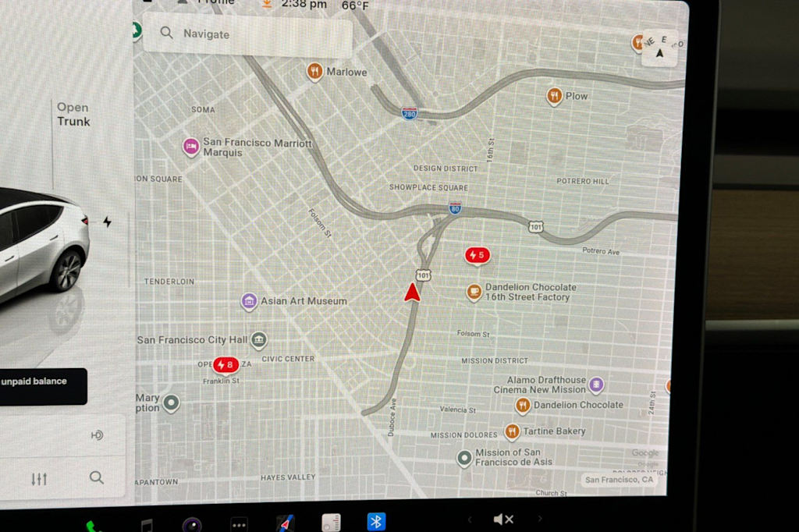
Task: Tap the Church St street label
Action: (x=552, y=493)
